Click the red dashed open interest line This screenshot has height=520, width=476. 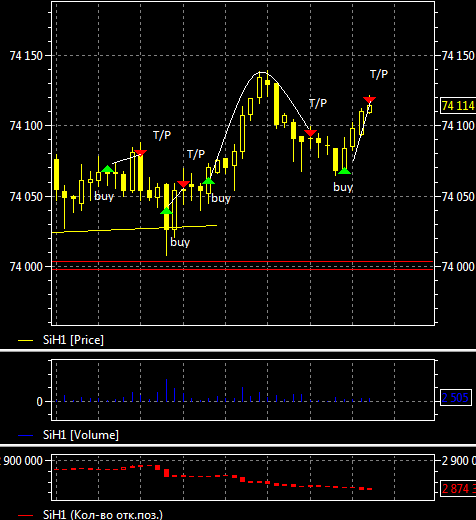pos(213,477)
